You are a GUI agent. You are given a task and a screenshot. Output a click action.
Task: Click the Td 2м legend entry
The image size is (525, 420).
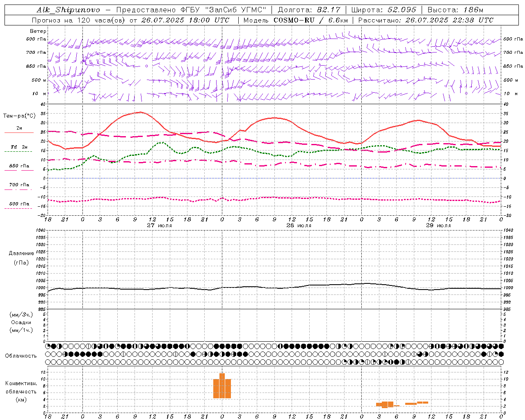19,147
